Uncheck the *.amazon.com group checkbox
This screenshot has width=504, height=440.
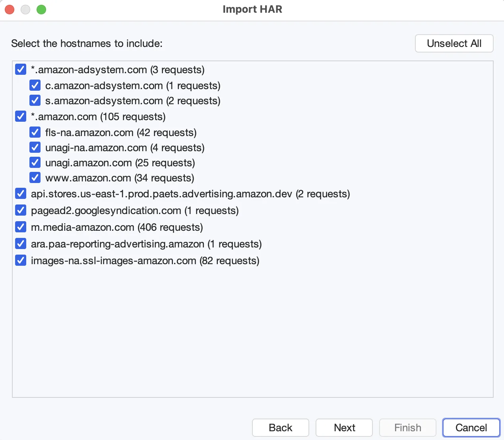(x=21, y=117)
